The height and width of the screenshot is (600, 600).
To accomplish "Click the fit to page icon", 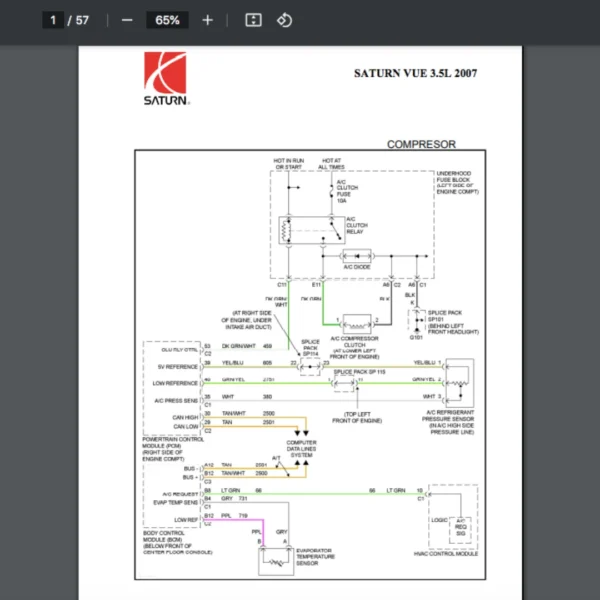I will (254, 20).
